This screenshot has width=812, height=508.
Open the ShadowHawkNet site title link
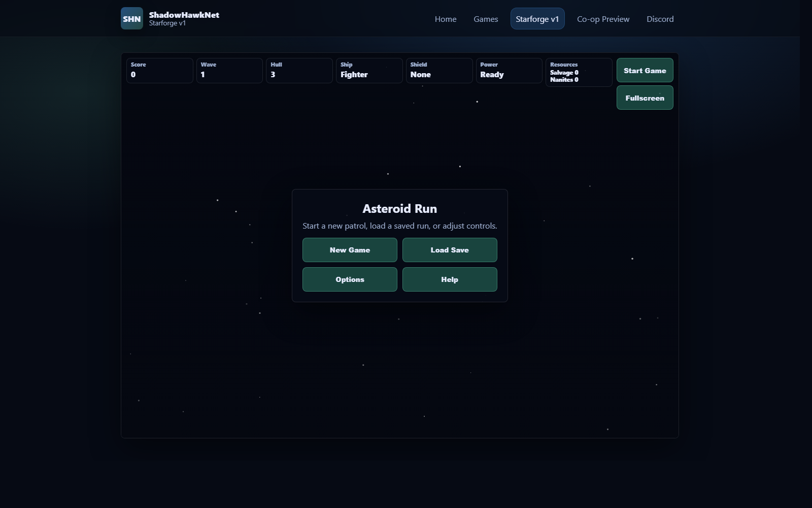184,15
